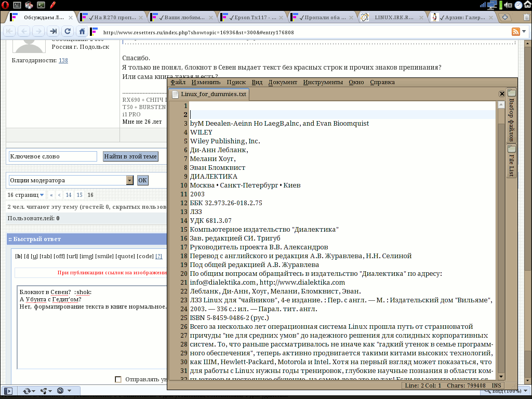Image resolution: width=532 pixels, height=399 pixels.
Task: Open the volume control tray icon
Action: pyautogui.click(x=508, y=5)
